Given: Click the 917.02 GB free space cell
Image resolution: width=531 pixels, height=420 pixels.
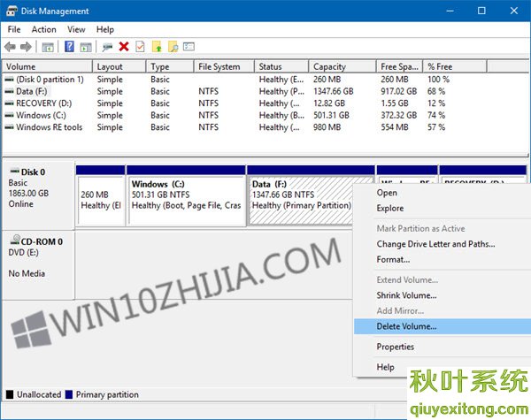Looking at the screenshot, I should click(398, 91).
